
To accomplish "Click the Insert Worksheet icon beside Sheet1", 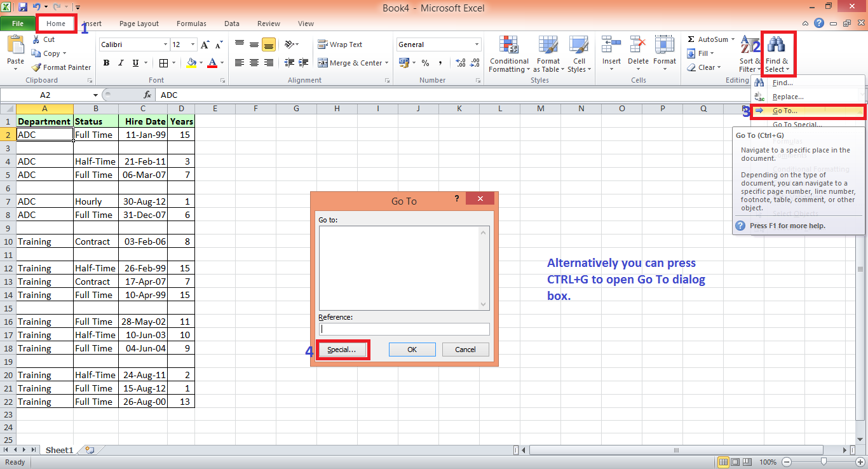I will 90,450.
